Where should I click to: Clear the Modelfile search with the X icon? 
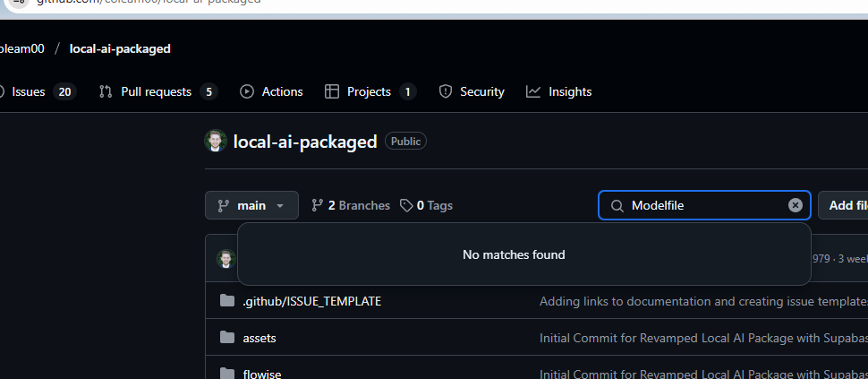pos(795,205)
